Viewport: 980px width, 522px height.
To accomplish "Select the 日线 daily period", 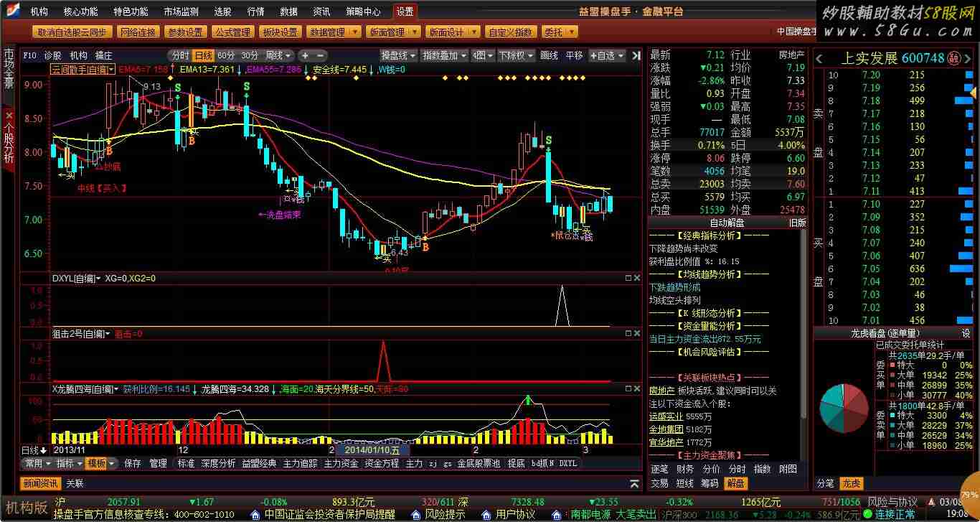I will 203,55.
